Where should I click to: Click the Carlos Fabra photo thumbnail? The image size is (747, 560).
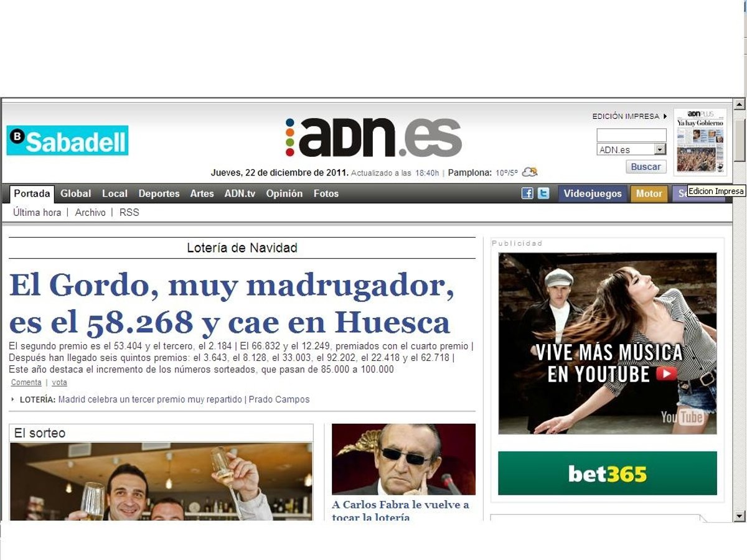[x=403, y=459]
